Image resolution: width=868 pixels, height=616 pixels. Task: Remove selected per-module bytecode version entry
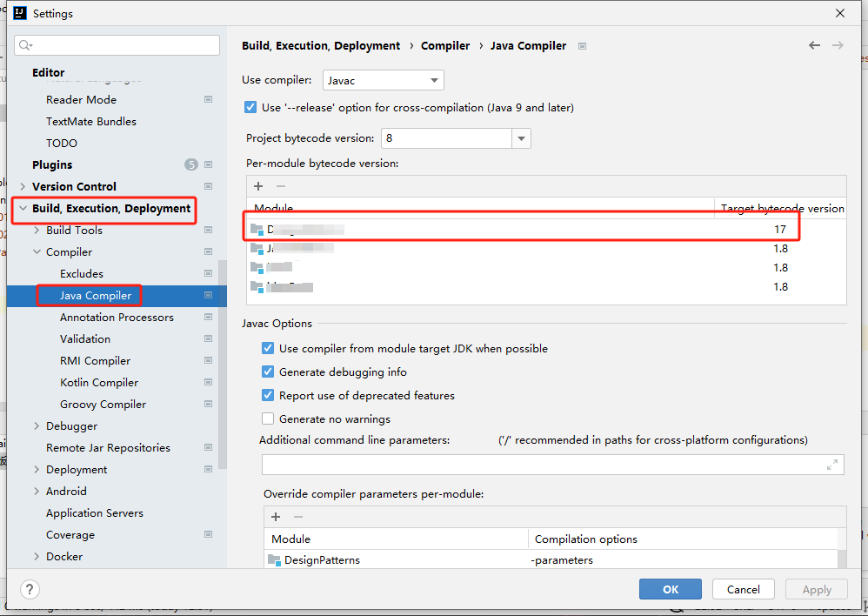click(281, 186)
